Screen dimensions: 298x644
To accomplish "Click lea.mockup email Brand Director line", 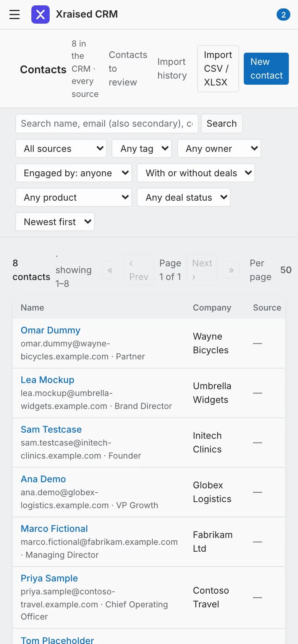I will pyautogui.click(x=96, y=399).
